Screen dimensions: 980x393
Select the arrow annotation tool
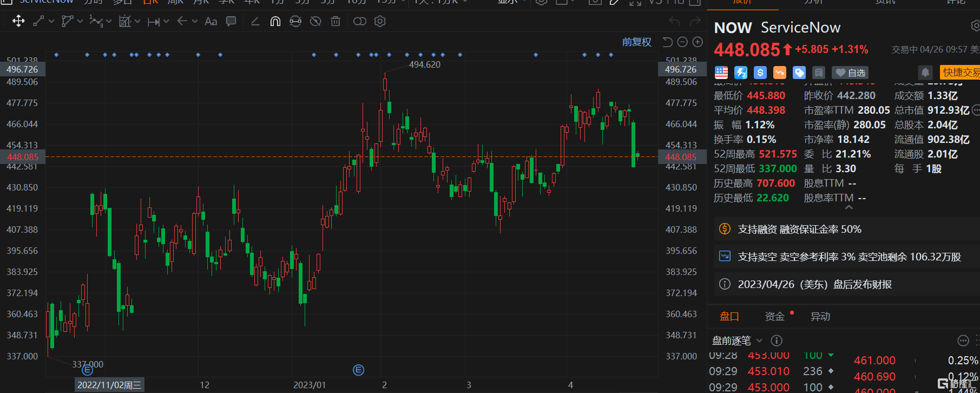point(182,21)
